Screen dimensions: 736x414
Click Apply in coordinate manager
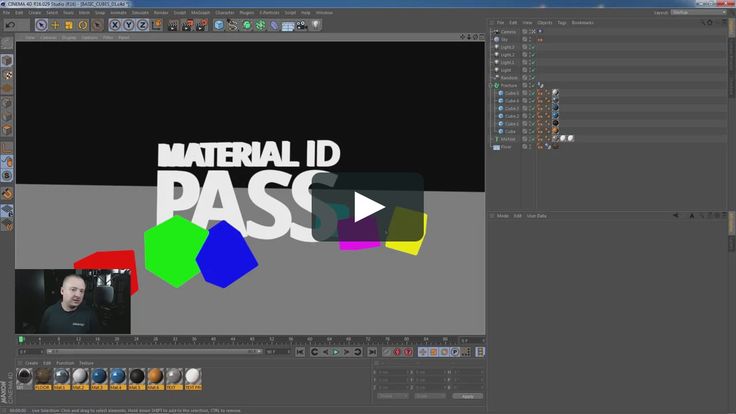tap(468, 396)
